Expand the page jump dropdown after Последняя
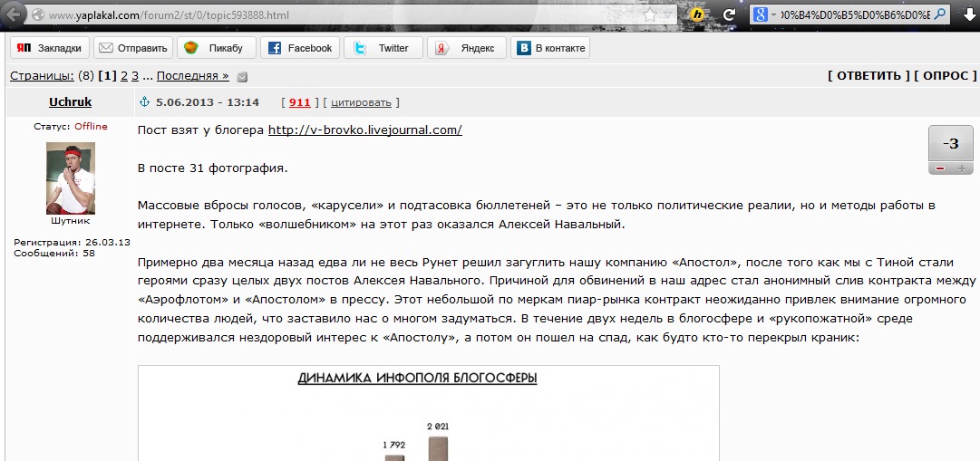Screen dimensions: 980x461 click(x=242, y=77)
